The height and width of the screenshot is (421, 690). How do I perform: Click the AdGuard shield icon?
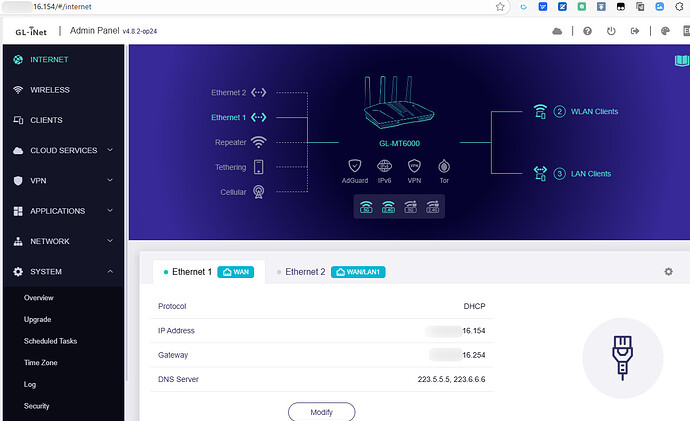point(355,166)
